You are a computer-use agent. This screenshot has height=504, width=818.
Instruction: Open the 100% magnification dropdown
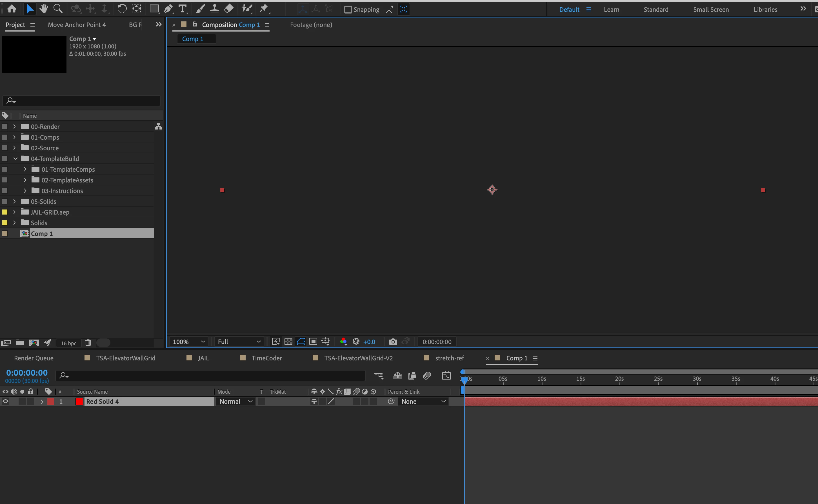tap(189, 342)
